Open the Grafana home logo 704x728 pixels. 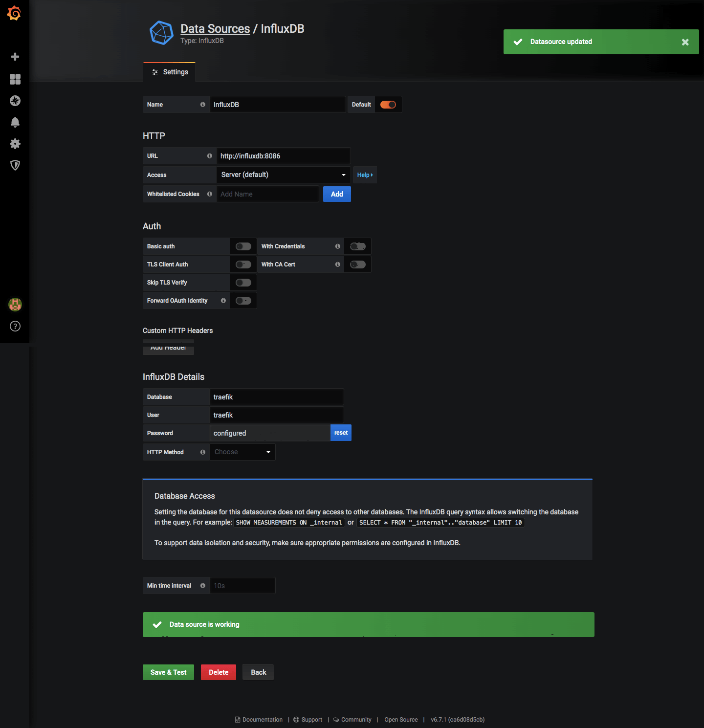click(14, 13)
